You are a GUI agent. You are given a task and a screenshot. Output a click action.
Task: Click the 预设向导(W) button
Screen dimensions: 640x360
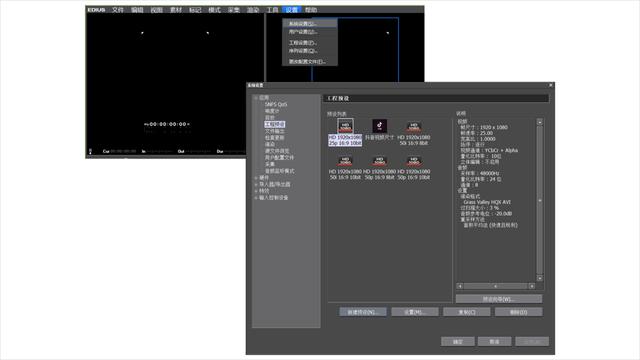coord(499,299)
